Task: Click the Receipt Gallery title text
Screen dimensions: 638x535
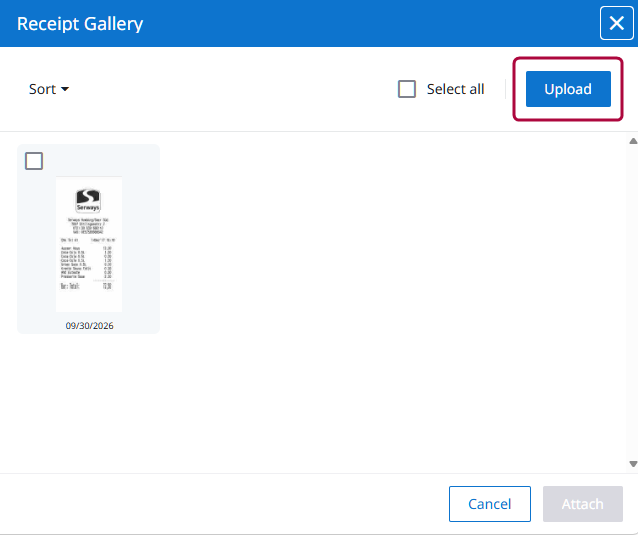Action: [80, 24]
